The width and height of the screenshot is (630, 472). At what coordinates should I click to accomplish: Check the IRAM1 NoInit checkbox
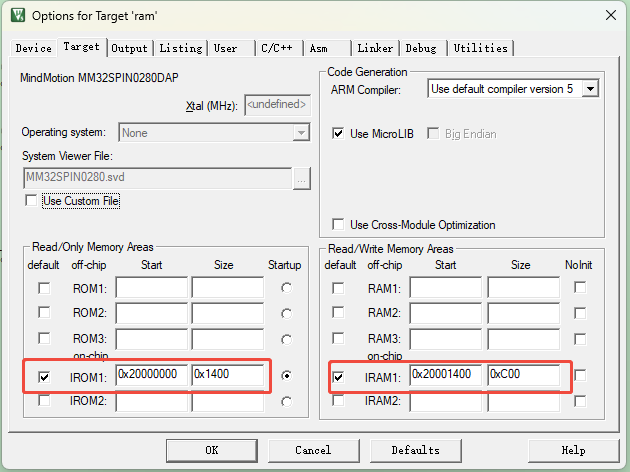[x=580, y=375]
